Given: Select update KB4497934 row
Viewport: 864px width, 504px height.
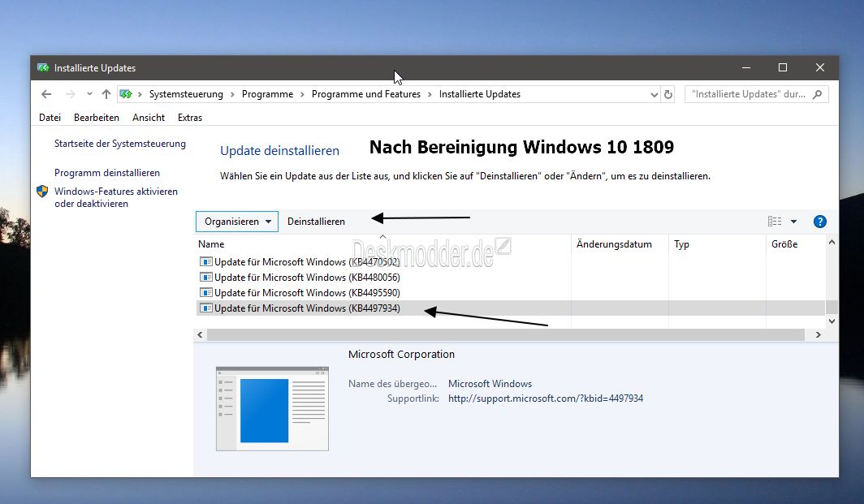Looking at the screenshot, I should tap(510, 308).
